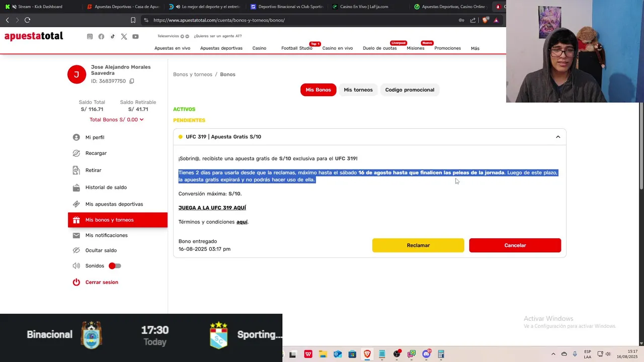Bookmark this page in the address bar
The width and height of the screenshot is (644, 362).
[133, 20]
